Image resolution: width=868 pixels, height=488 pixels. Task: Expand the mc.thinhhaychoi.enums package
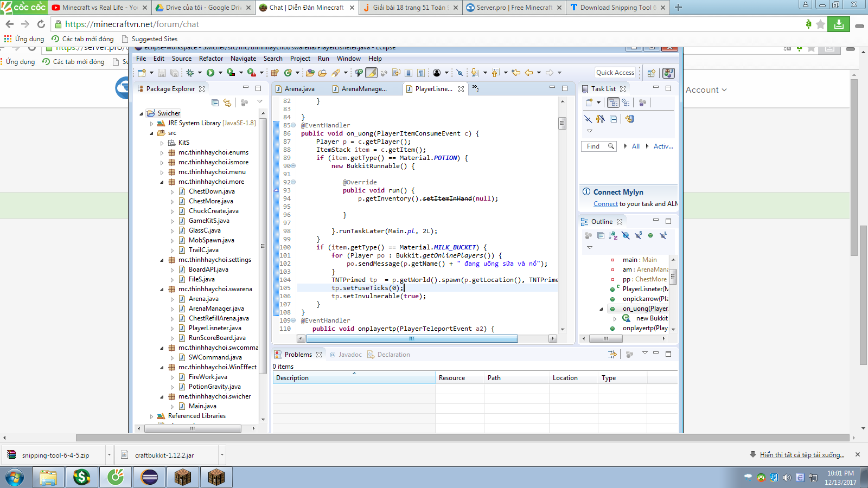click(162, 153)
